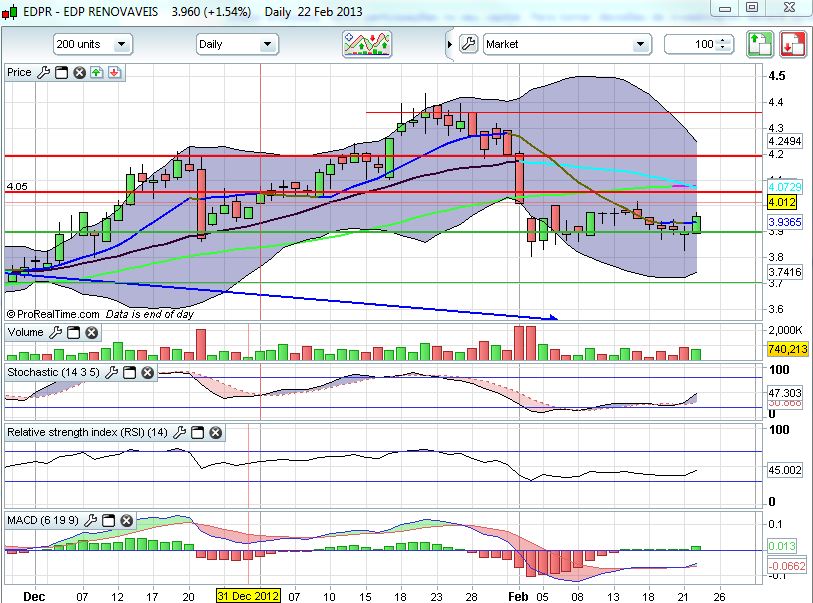This screenshot has height=603, width=813.
Task: Click the MACD (6 19 9) label
Action: (x=43, y=520)
